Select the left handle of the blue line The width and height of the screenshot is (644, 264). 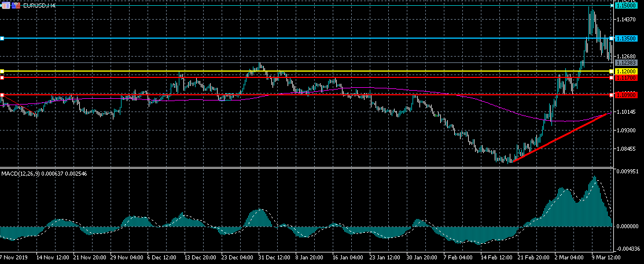[2, 38]
